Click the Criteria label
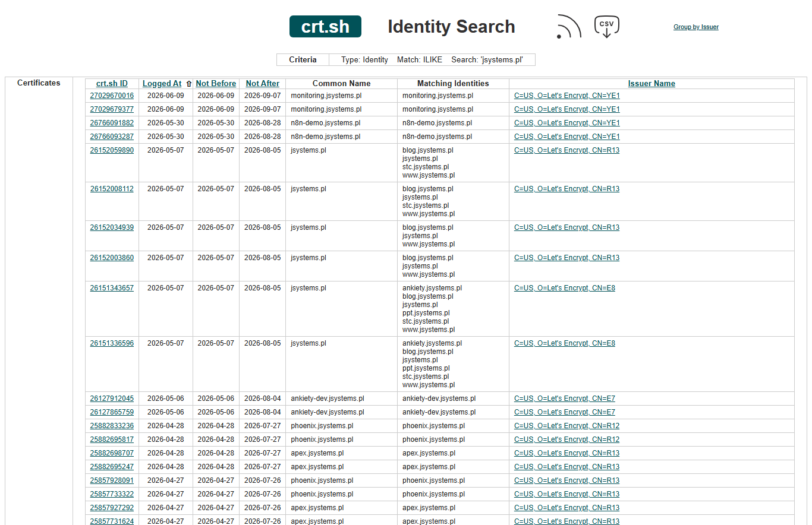The width and height of the screenshot is (812, 525). point(303,60)
